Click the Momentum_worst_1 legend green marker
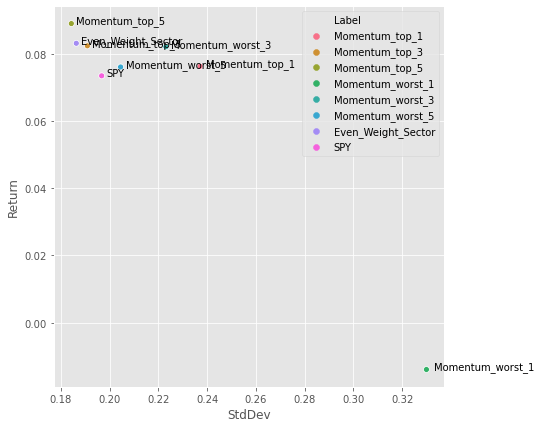This screenshot has width=542, height=428. tap(316, 84)
